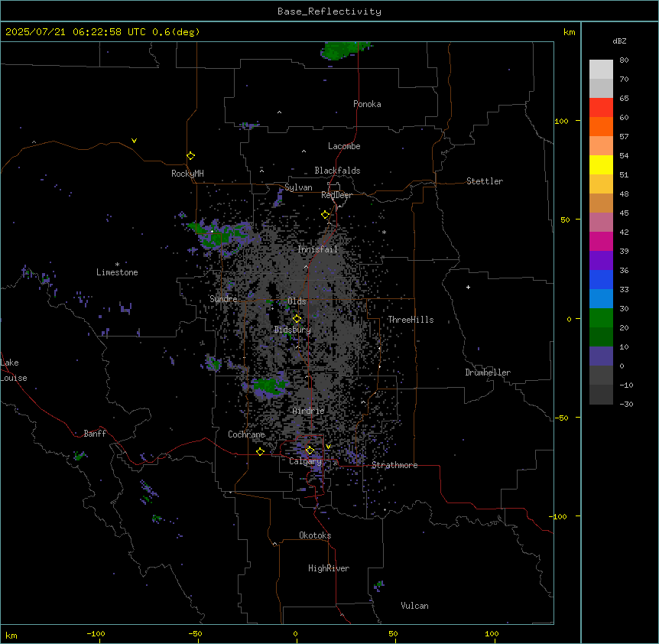Click the Olds town label
Viewport: 659px width, 644px height.
click(297, 301)
